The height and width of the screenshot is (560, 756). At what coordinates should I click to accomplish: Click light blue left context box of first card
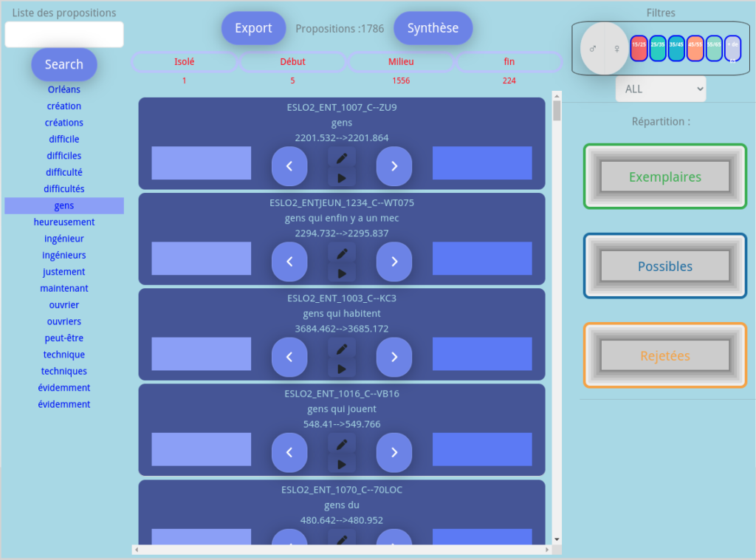click(201, 163)
